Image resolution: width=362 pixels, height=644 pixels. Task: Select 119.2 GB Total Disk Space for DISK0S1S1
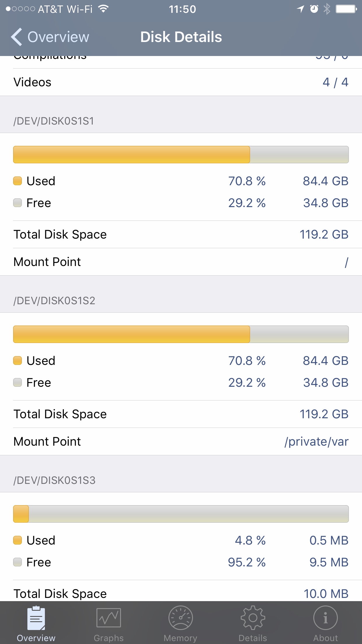coord(181,235)
